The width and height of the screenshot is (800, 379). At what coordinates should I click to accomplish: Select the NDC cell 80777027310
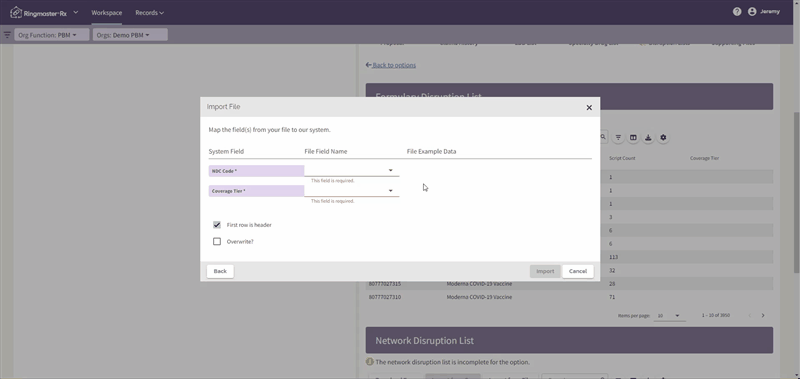pos(385,297)
